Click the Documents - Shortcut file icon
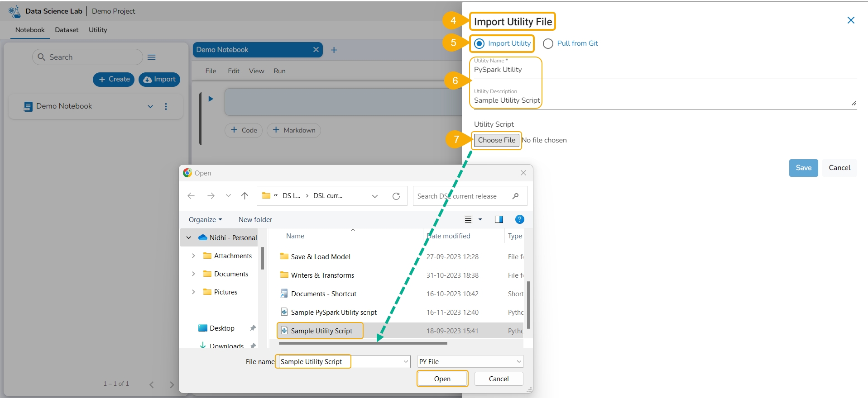Image resolution: width=868 pixels, height=398 pixels. pyautogui.click(x=284, y=294)
